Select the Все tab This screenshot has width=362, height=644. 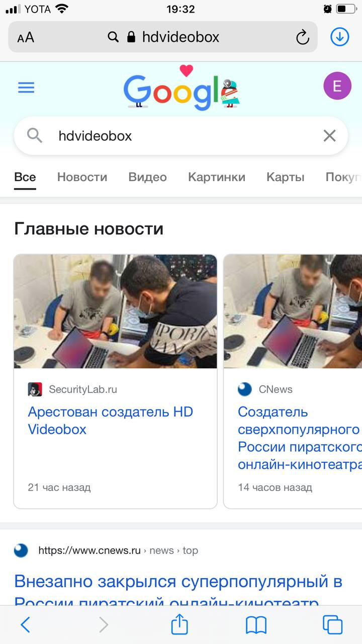click(x=25, y=177)
